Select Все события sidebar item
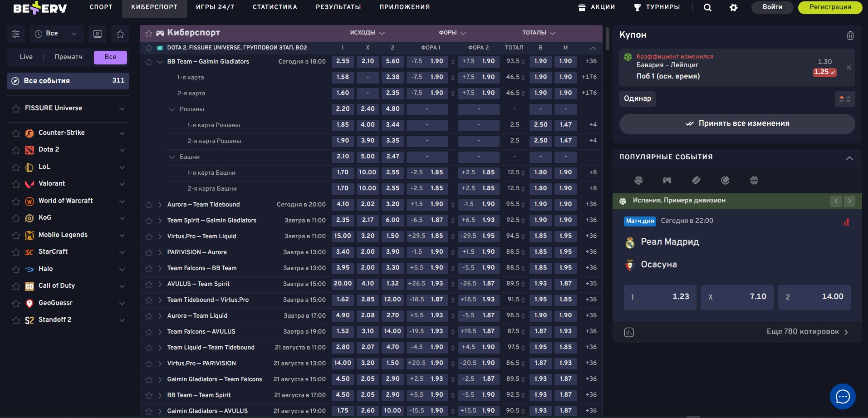The image size is (868, 418). (x=68, y=81)
